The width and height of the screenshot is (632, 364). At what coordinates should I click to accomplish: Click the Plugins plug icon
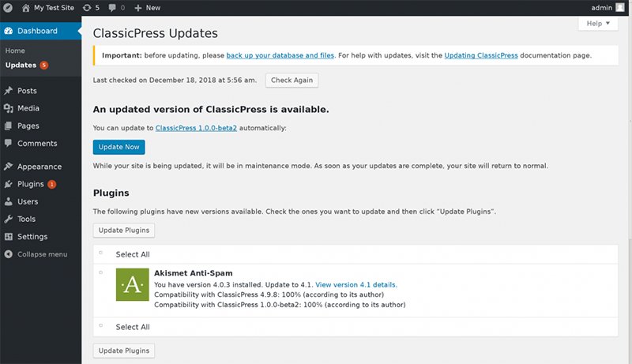tap(9, 184)
